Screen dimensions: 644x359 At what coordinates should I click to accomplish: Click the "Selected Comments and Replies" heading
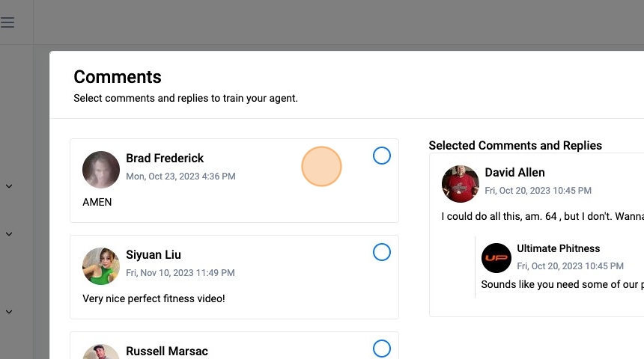click(x=515, y=146)
